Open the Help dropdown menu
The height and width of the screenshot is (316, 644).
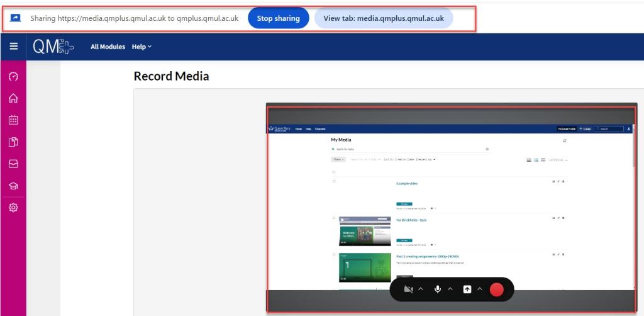click(142, 47)
